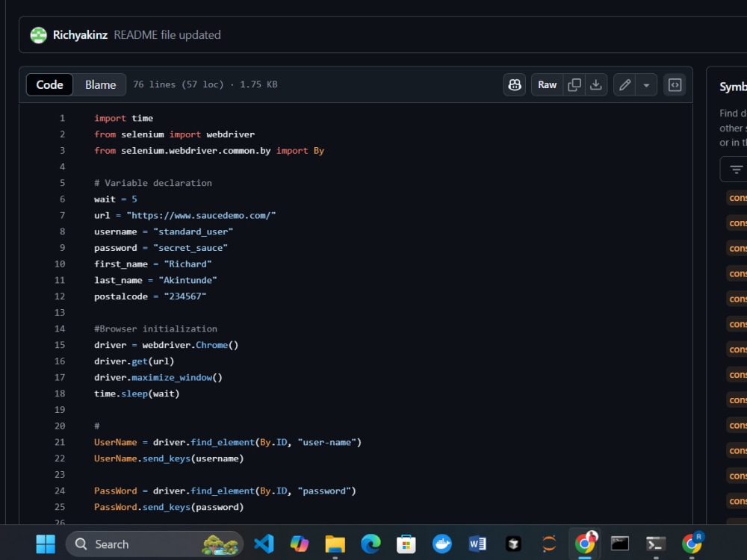
Task: Click the '#Browser initialization' comment
Action: (x=155, y=329)
